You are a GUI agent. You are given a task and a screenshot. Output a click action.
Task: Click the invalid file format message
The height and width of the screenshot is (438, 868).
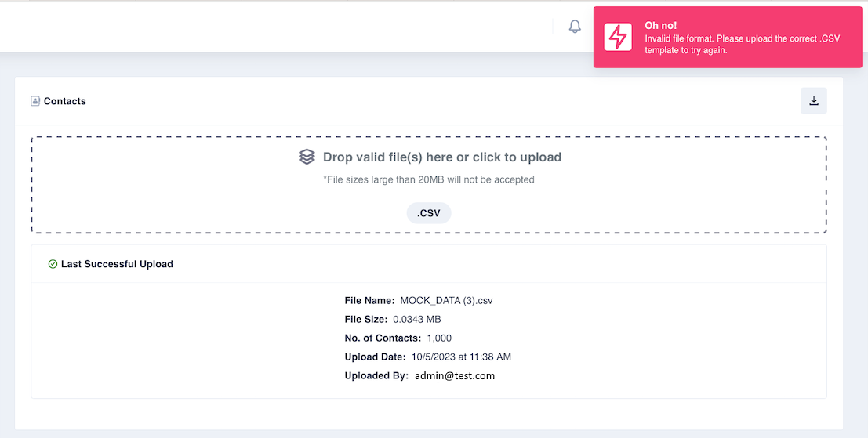(x=743, y=44)
